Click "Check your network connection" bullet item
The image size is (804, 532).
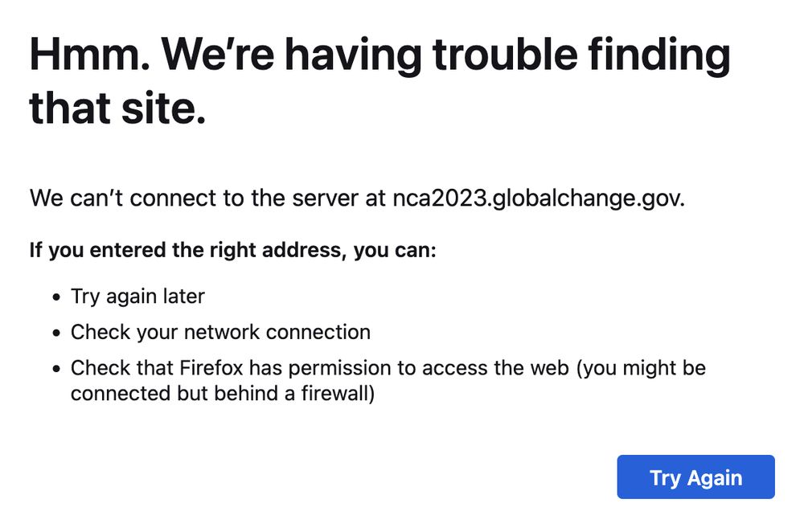(x=220, y=332)
